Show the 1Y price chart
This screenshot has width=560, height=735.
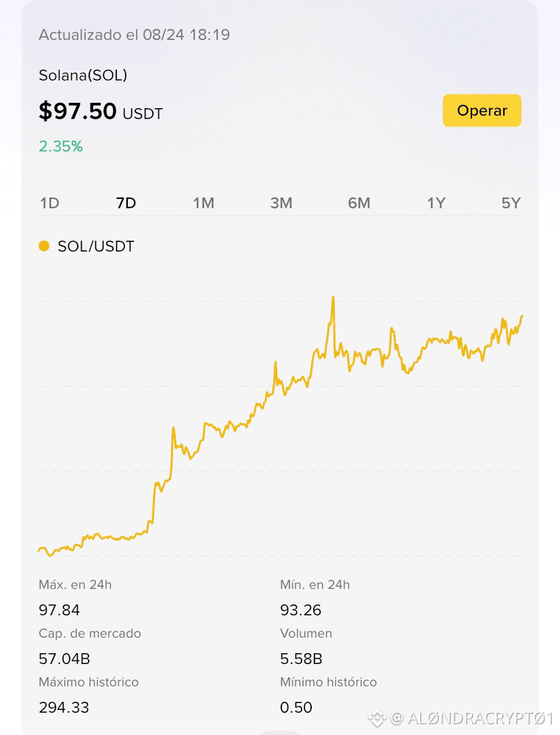point(436,203)
